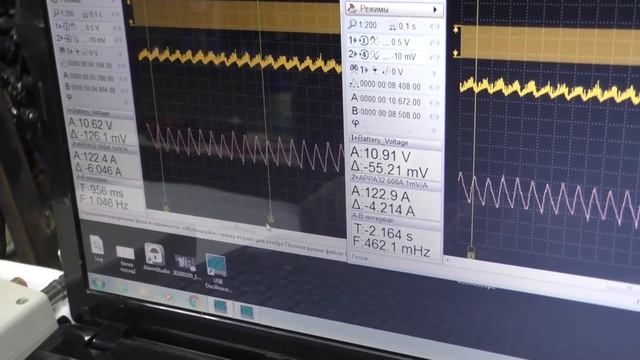
Task: Click T:-956 ms readout in left window
Action: point(100,190)
